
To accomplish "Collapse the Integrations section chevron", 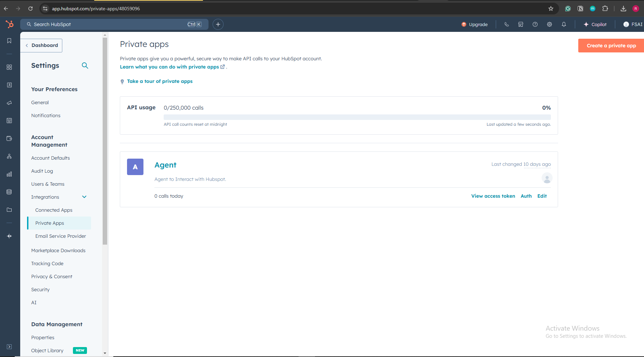I will pyautogui.click(x=84, y=197).
